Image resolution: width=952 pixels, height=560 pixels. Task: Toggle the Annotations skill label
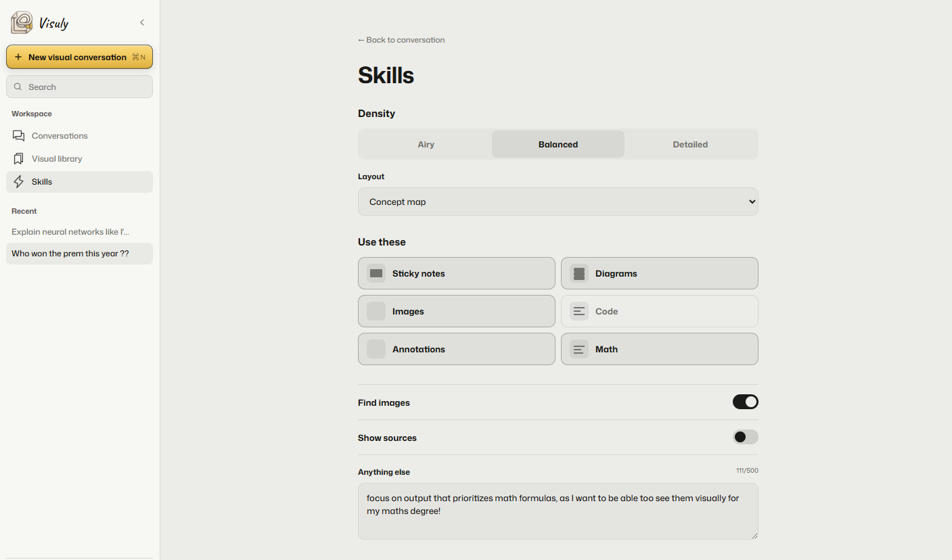click(419, 350)
